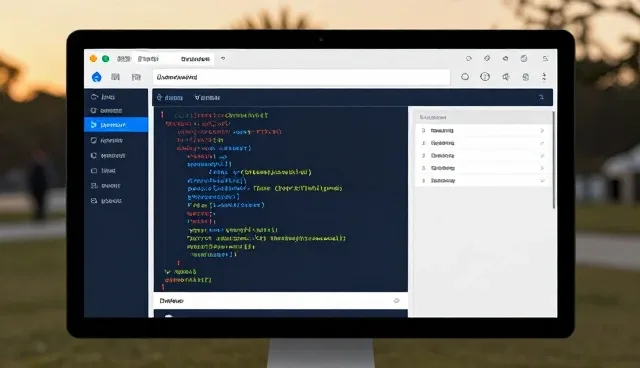
Task: Expand the first row's chevron in the right panel
Action: 542,131
